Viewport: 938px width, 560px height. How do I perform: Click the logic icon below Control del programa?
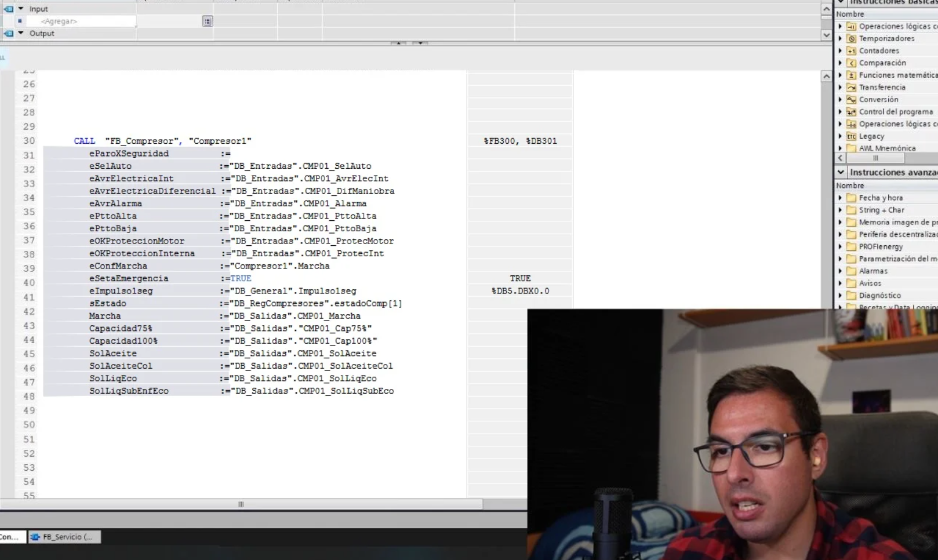click(x=851, y=123)
